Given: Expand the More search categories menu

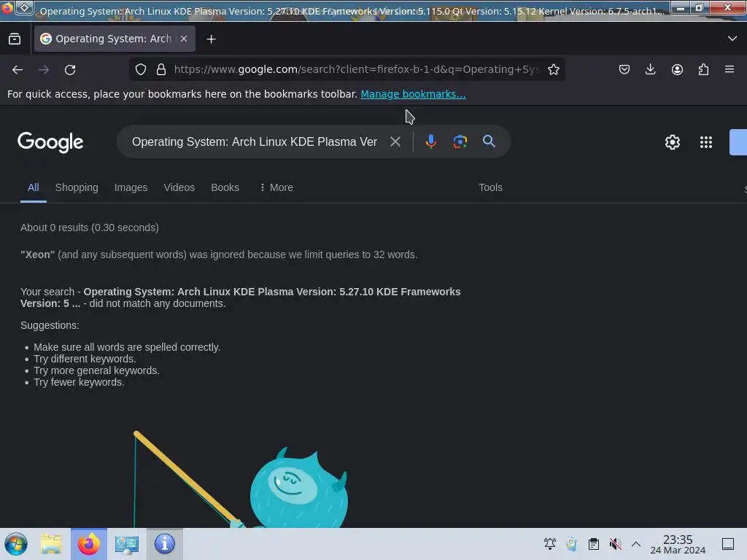Looking at the screenshot, I should pyautogui.click(x=276, y=187).
